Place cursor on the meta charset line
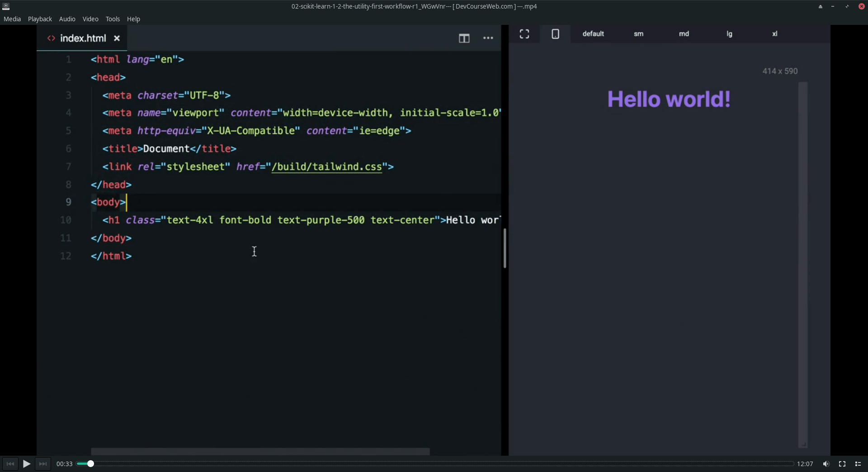This screenshot has height=472, width=868. click(166, 95)
